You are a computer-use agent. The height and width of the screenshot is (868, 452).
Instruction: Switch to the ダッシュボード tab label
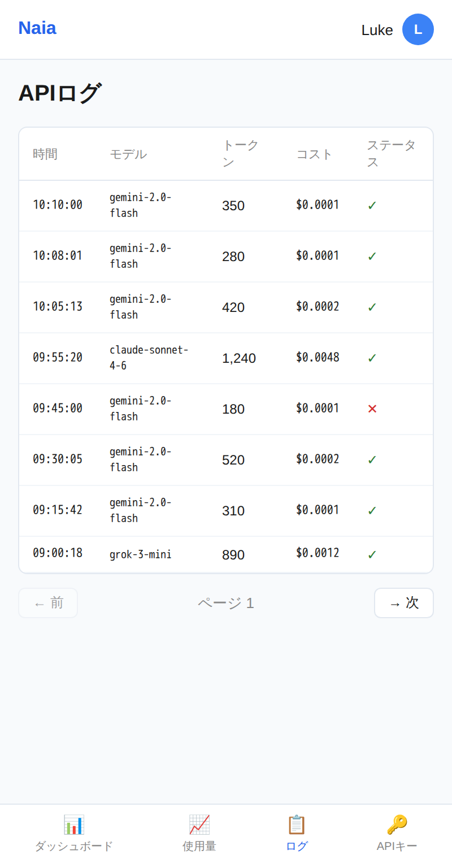click(x=74, y=846)
